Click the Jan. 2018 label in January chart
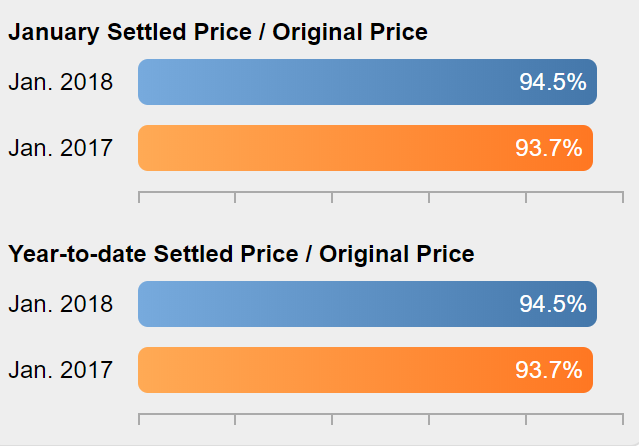The height and width of the screenshot is (446, 639). 61,82
